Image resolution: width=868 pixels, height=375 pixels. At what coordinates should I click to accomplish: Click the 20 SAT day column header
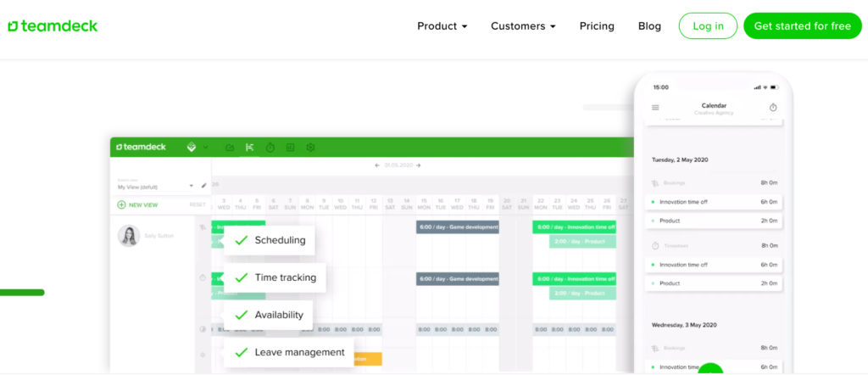(x=507, y=204)
